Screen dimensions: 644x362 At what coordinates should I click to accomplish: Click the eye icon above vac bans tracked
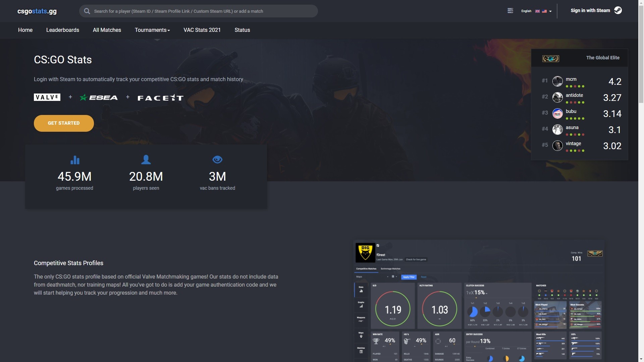[x=217, y=160]
